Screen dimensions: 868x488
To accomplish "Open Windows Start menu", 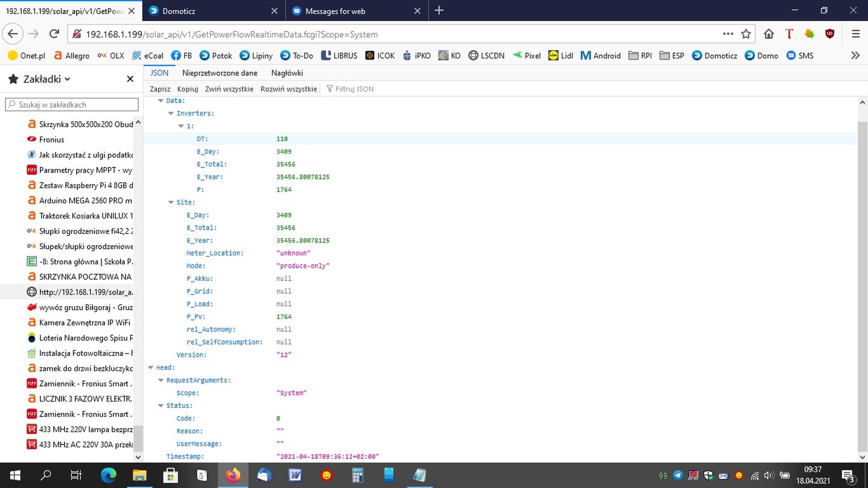I will 15,475.
